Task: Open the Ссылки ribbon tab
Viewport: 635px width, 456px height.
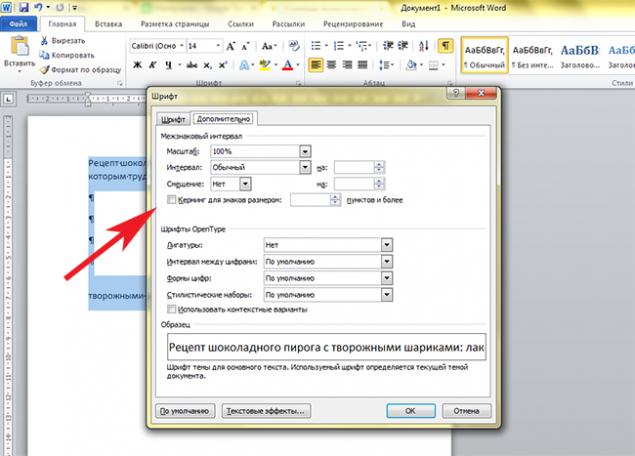Action: pos(241,24)
